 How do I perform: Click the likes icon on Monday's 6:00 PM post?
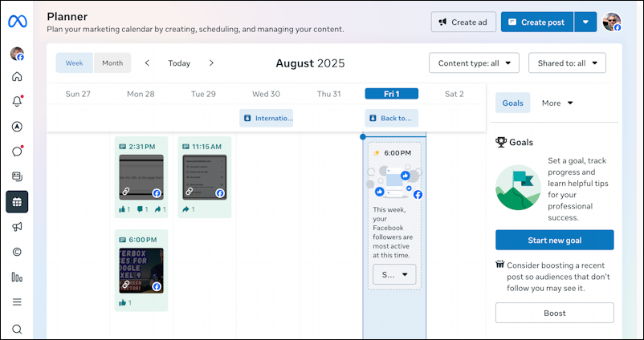coord(122,302)
